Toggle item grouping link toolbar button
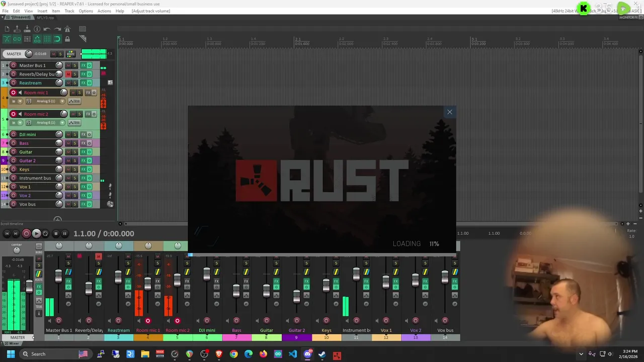 point(17,39)
